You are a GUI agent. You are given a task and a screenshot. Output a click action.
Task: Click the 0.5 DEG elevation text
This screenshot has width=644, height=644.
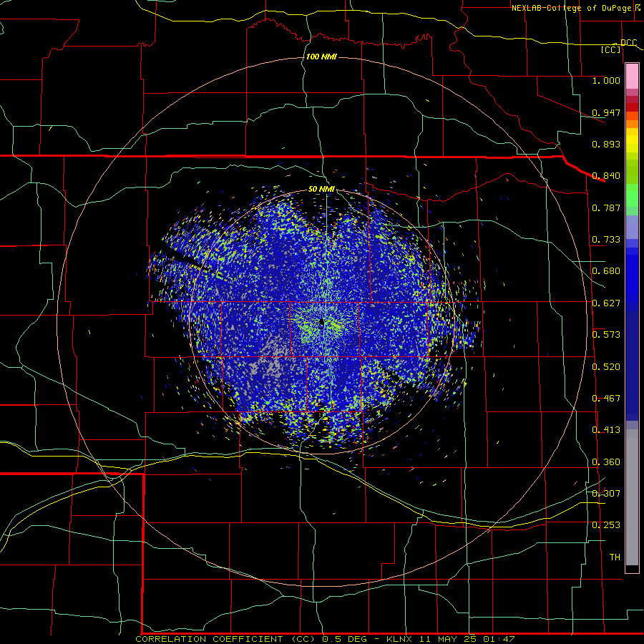(x=344, y=639)
